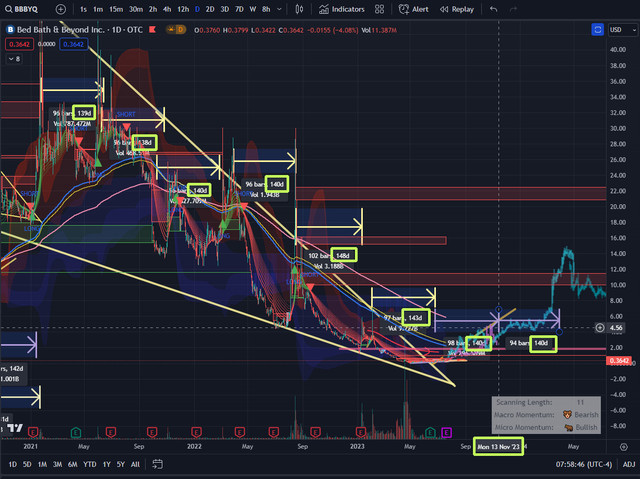Open the USD currency dropdown

pos(622,30)
